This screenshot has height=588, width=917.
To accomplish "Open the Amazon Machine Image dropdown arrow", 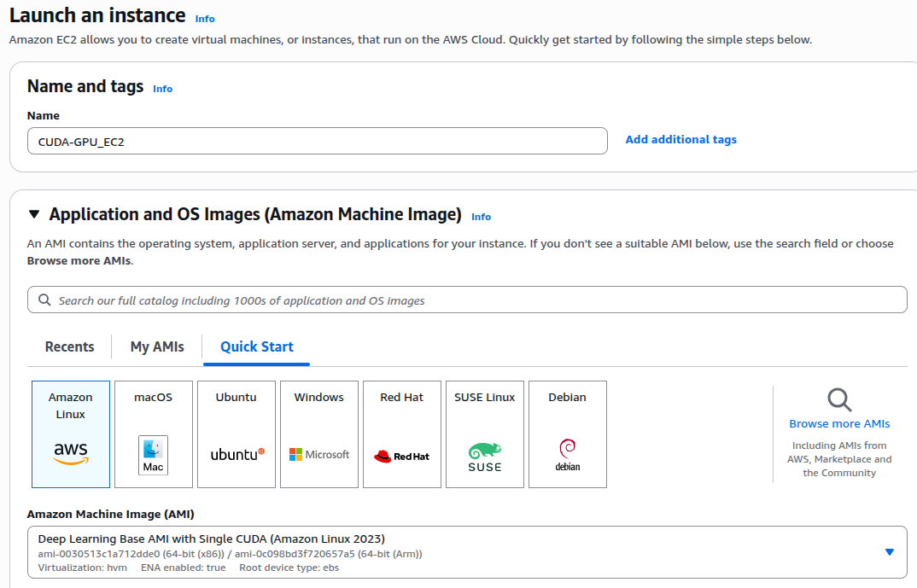I will click(x=889, y=552).
